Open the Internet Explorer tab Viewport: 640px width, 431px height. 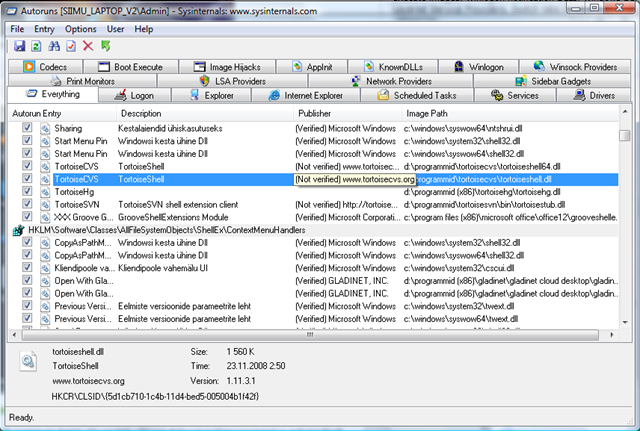click(306, 95)
